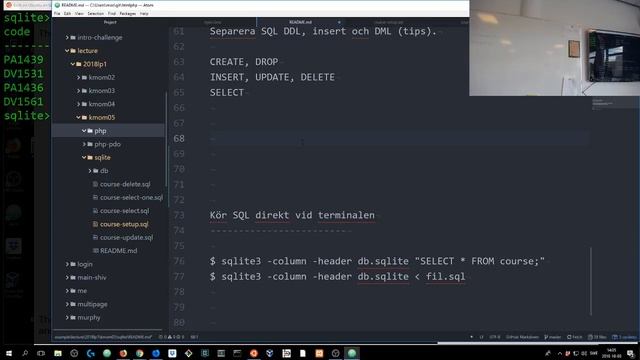This screenshot has width=640, height=360.
Task: Open Firefox from the taskbar
Action: [x=123, y=353]
